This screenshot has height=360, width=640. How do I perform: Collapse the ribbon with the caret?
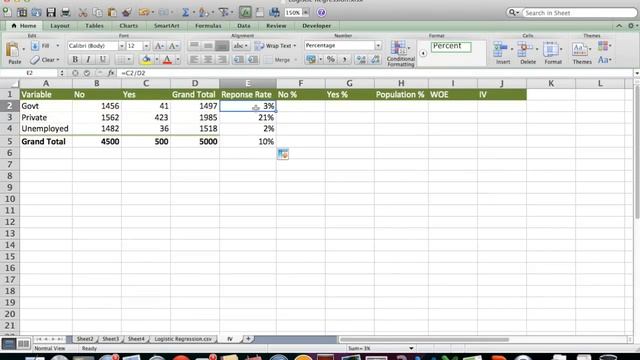[619, 26]
